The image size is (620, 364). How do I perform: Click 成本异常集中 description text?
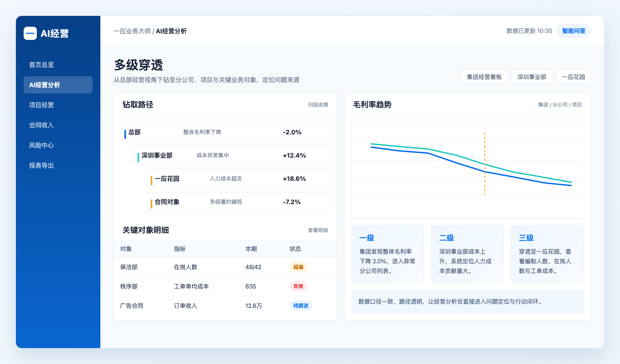coord(213,155)
